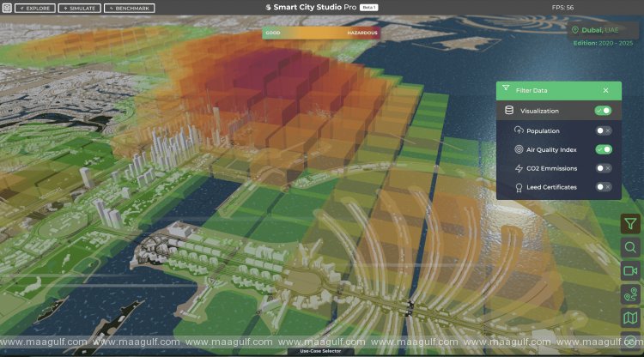This screenshot has height=357, width=644.
Task: Click the FPS: 56 readout
Action: pos(562,8)
